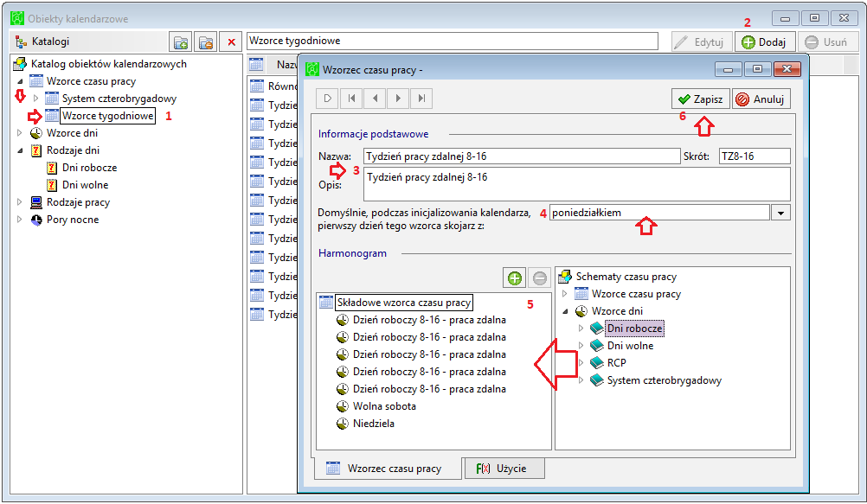Expand Rodzaje pracy node
Image resolution: width=867 pixels, height=504 pixels.
(x=20, y=202)
